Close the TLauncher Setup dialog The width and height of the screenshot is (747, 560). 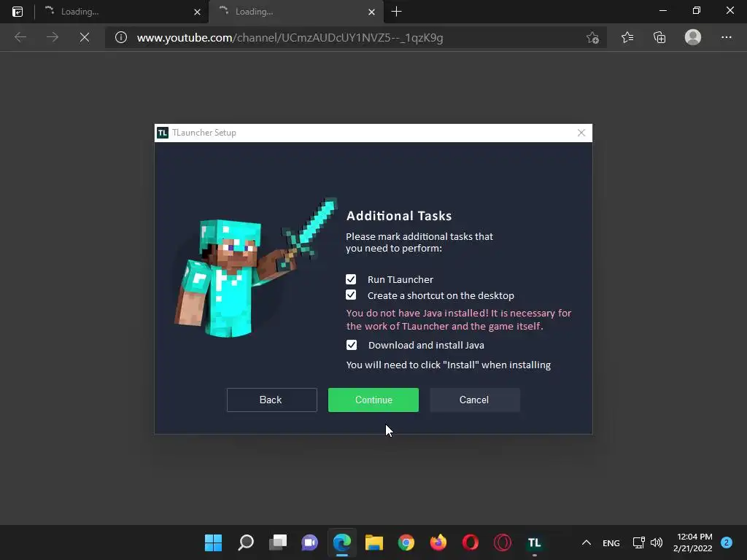pos(581,133)
